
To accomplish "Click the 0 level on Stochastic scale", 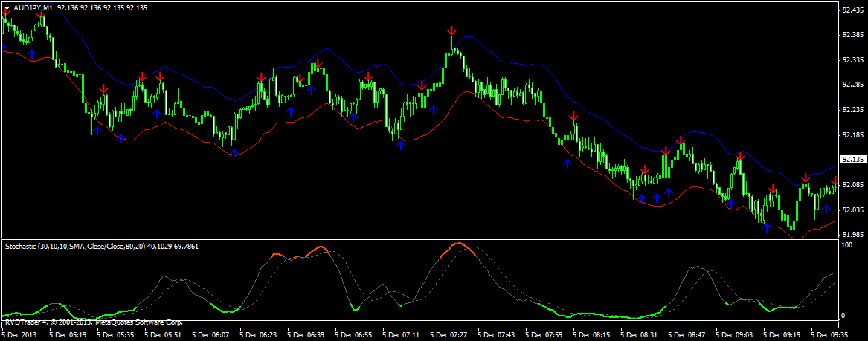I will 843,316.
